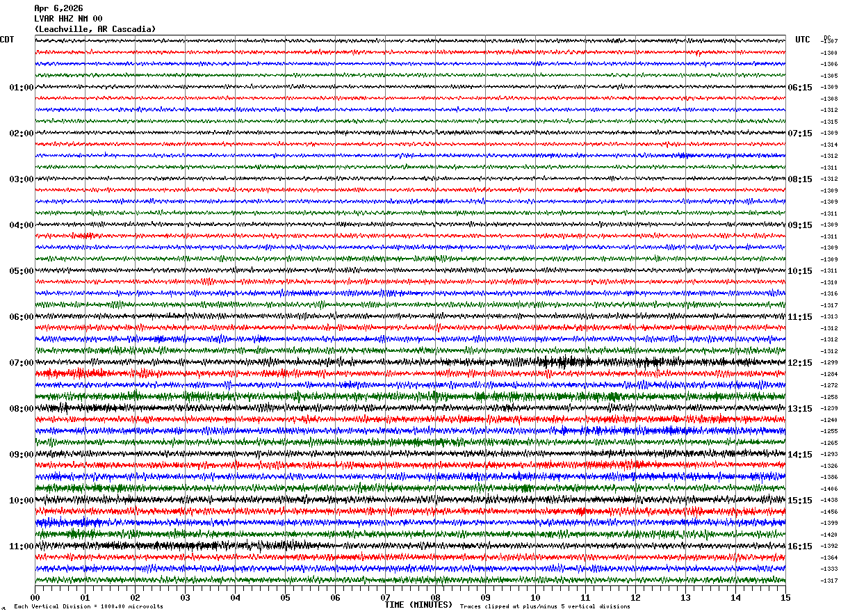Viewport: 841px width, 616px height.
Task: Click the DC offset value -1314
Action: (829, 145)
